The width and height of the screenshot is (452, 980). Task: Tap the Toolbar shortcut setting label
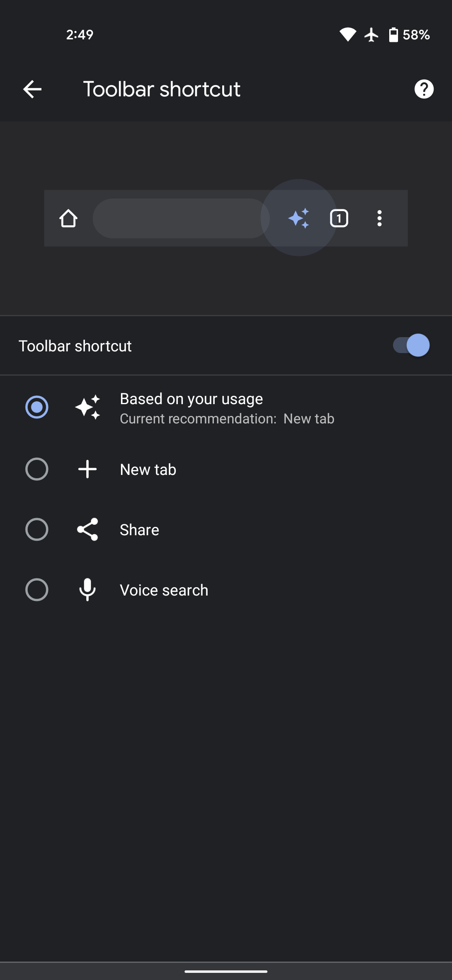[75, 346]
